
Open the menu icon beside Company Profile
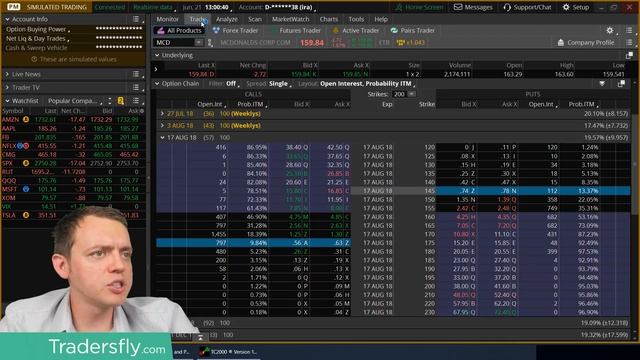tap(629, 42)
